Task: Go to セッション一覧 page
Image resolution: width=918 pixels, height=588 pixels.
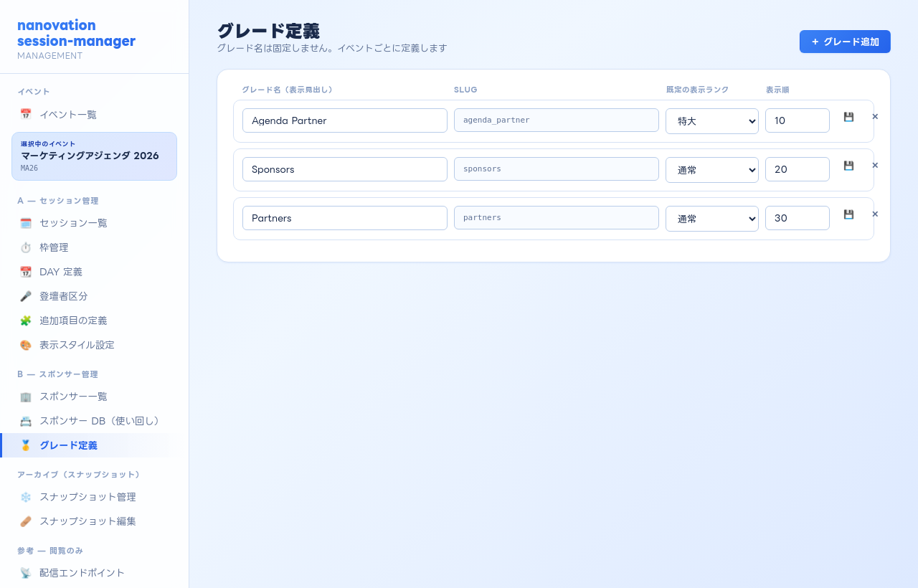Action: [x=95, y=223]
